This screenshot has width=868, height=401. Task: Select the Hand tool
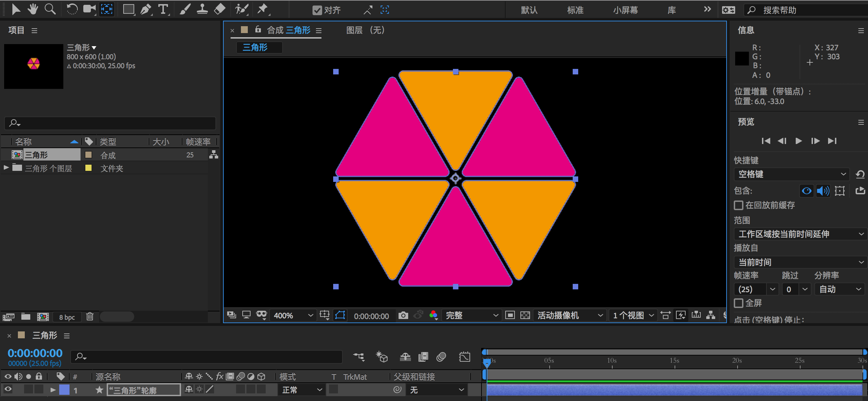33,9
